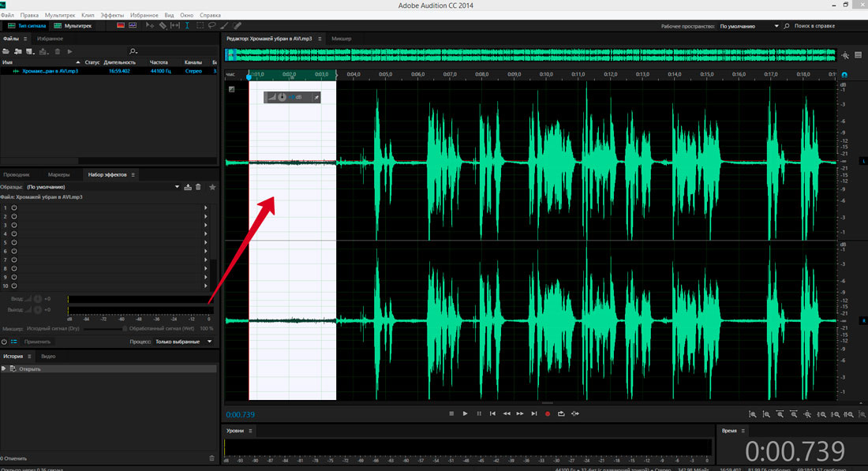This screenshot has height=471, width=868.
Task: Select the Marquee Selection tool
Action: click(x=200, y=25)
